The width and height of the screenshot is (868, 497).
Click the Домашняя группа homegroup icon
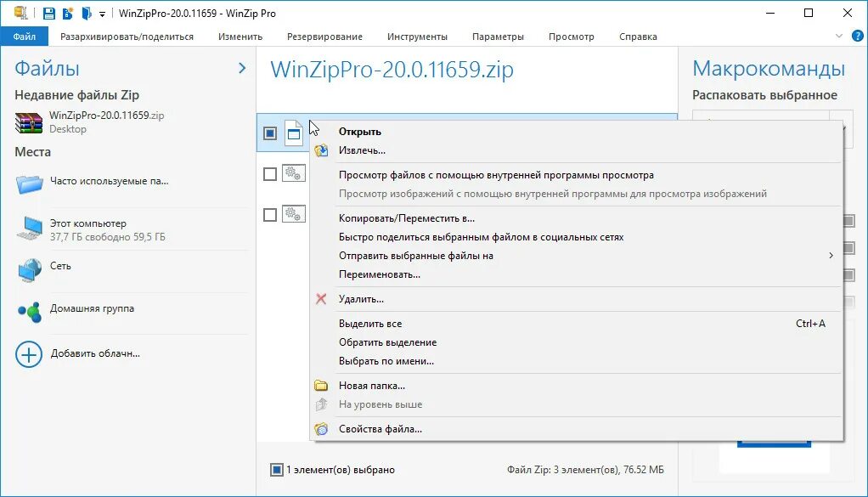30,312
